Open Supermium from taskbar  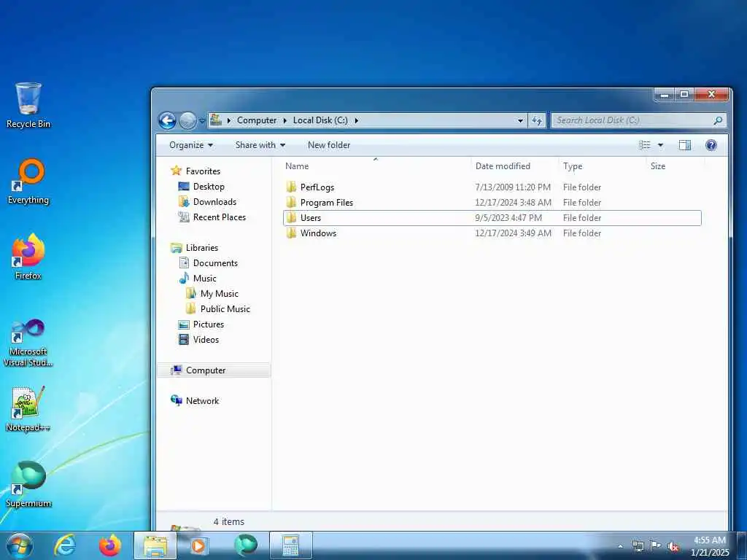246,545
